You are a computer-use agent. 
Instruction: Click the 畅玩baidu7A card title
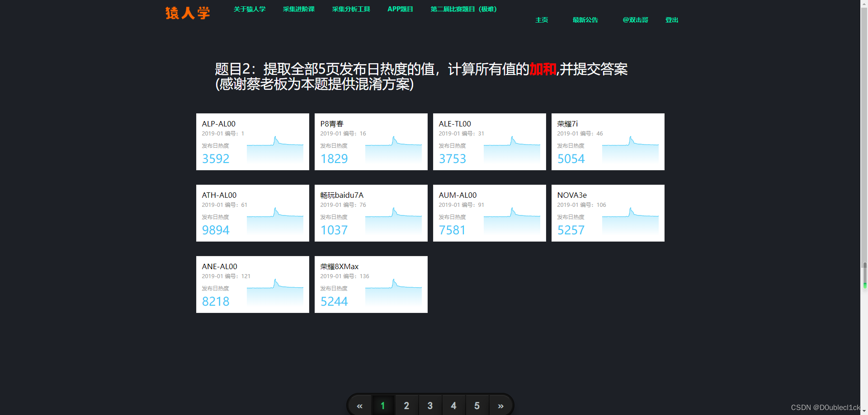342,195
